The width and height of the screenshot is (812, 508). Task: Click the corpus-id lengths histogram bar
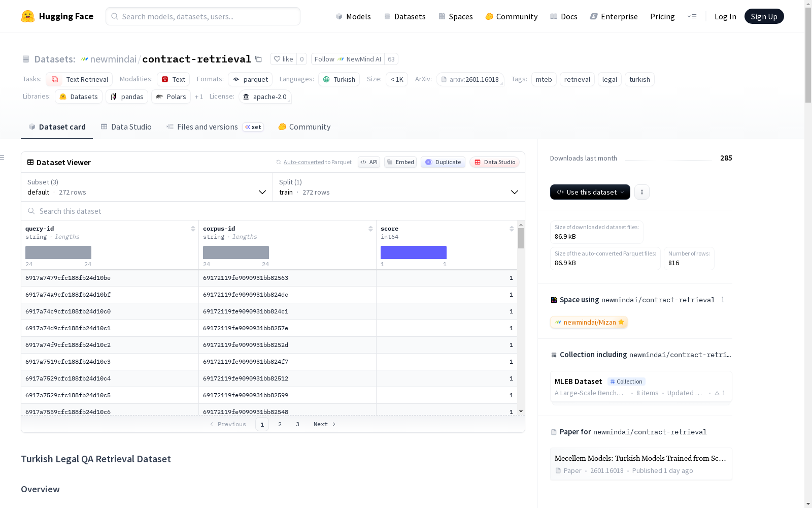point(236,252)
